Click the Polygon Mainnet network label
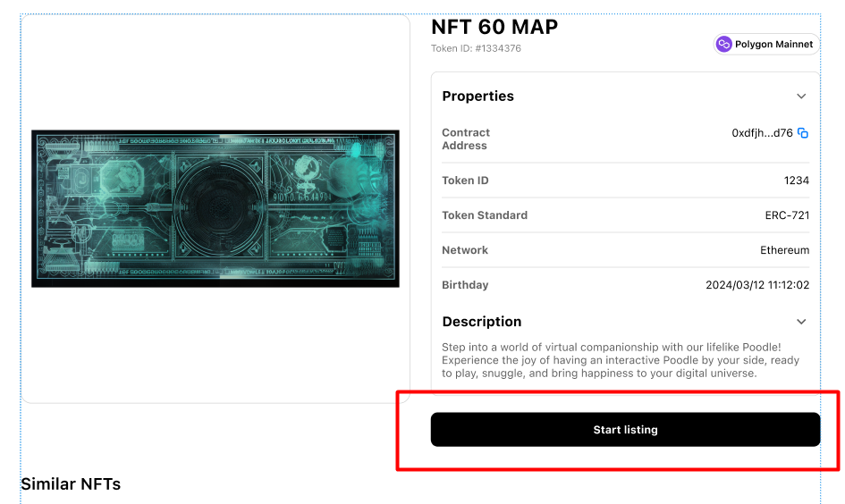Viewport: 845px width, 504px height. 773,44
